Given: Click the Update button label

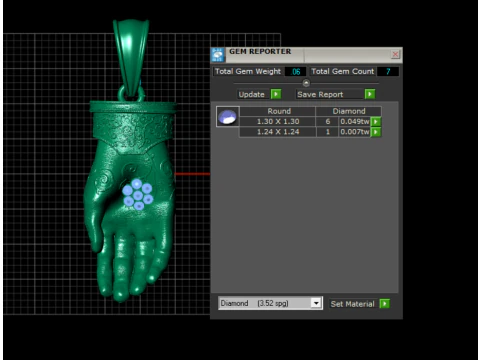Looking at the screenshot, I should point(252,94).
